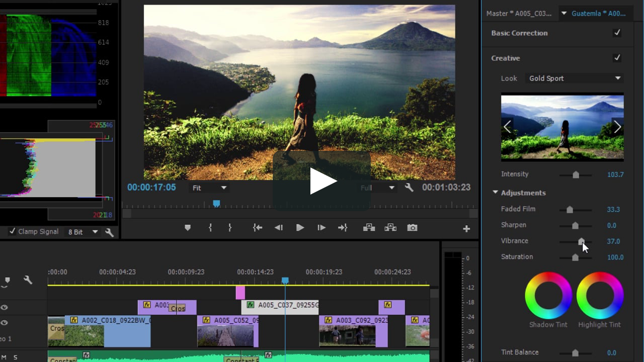The height and width of the screenshot is (362, 644).
Task: Select the Cros transition on the upper video track
Action: click(x=177, y=308)
